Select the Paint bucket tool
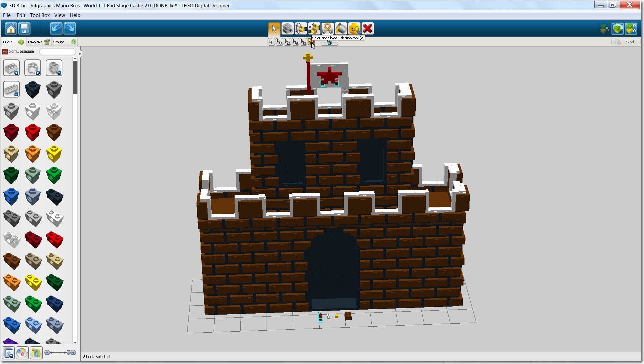This screenshot has height=364, width=644. pyautogui.click(x=341, y=29)
